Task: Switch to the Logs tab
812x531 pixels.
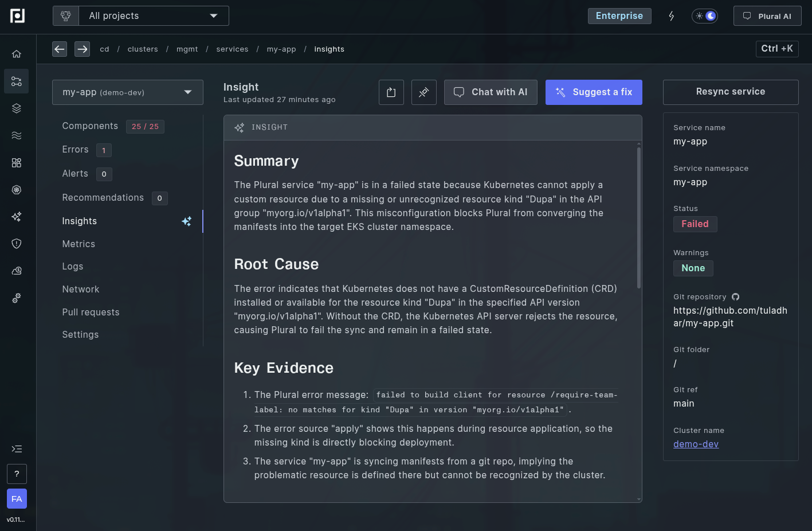Action: point(73,267)
